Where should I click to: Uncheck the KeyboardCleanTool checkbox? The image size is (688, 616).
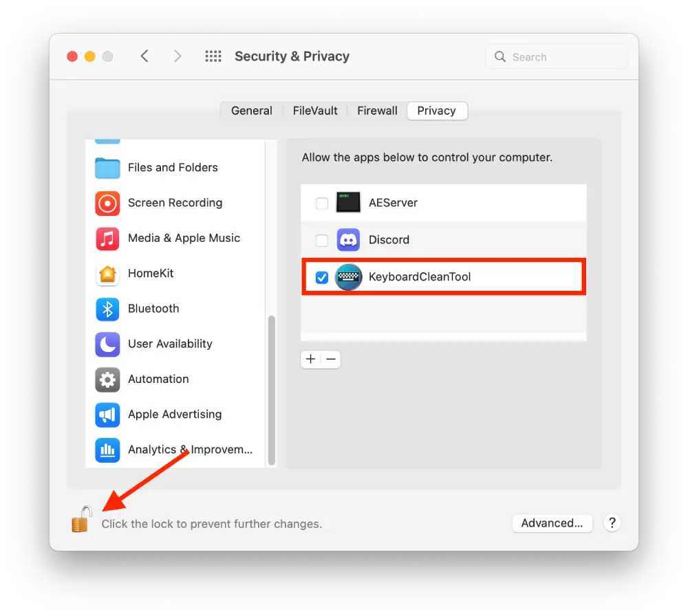(321, 277)
